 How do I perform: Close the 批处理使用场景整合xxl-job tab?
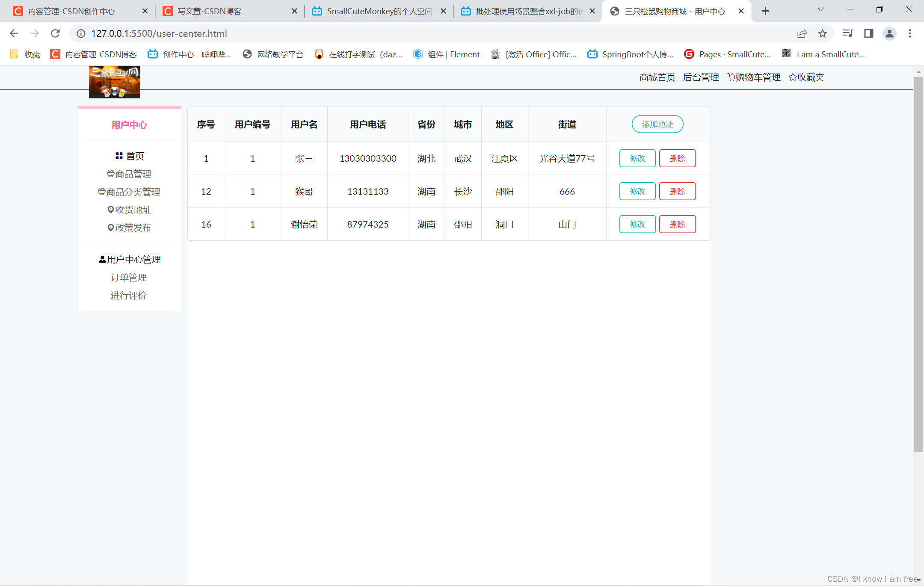pos(592,11)
